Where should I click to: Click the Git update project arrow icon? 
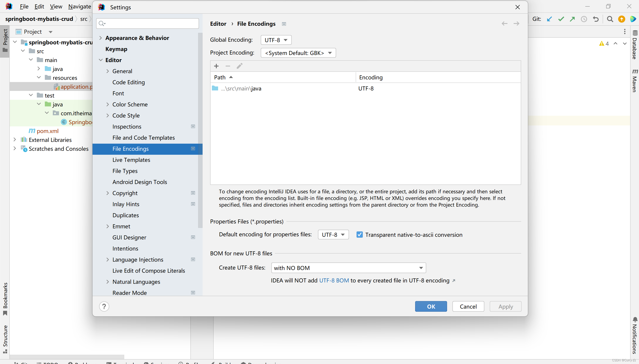549,19
